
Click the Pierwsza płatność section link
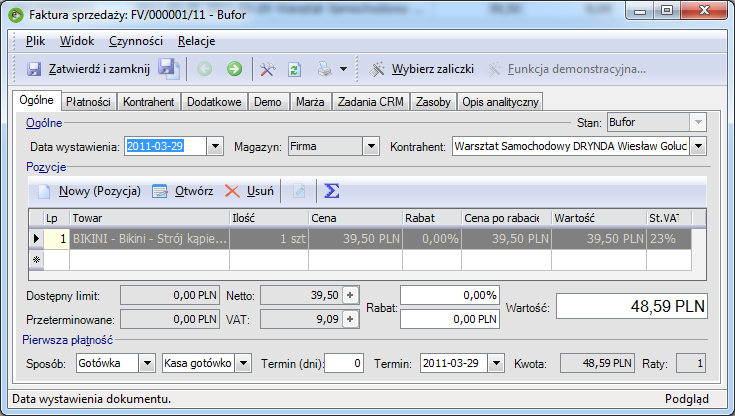(x=68, y=340)
